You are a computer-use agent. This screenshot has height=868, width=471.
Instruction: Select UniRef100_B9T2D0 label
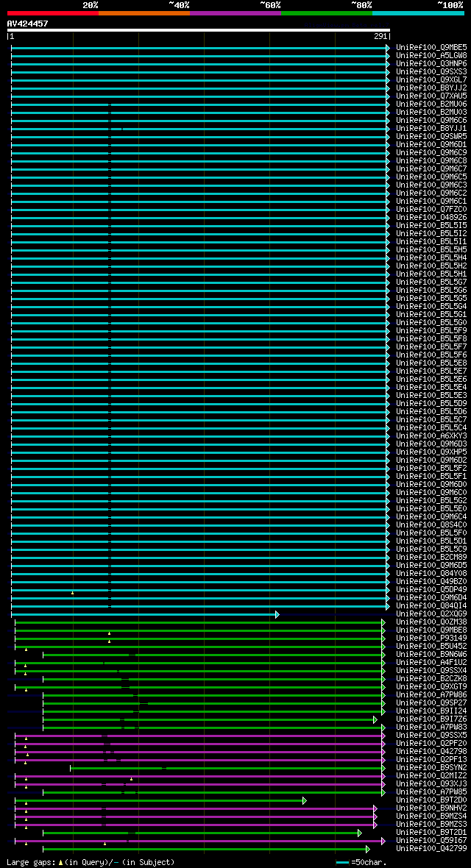[432, 800]
